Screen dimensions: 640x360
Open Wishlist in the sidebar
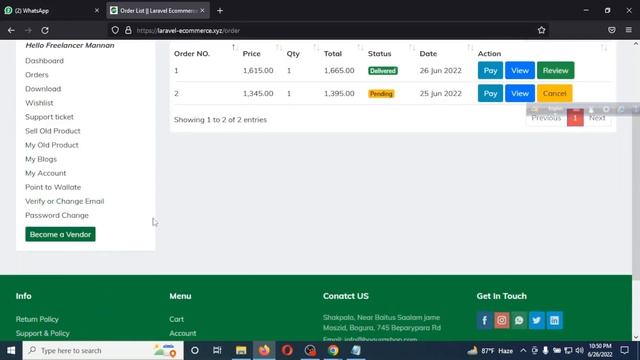point(39,103)
